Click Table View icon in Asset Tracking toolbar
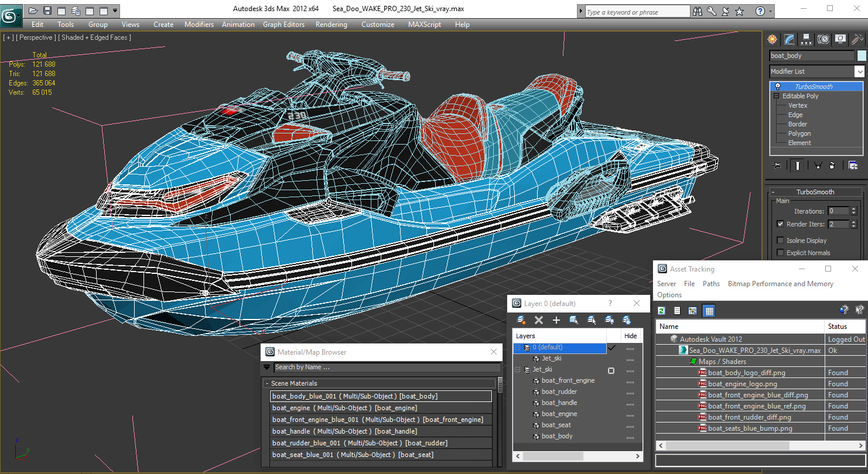 coord(709,311)
